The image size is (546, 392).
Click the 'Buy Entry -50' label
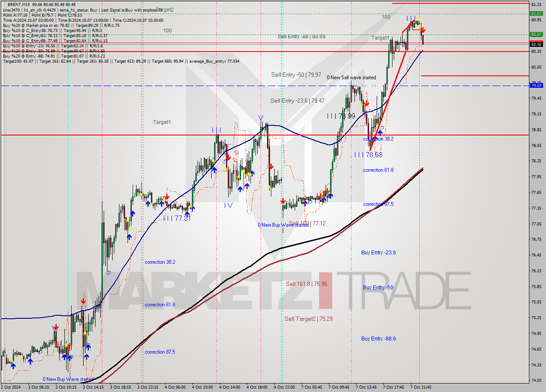(x=378, y=288)
